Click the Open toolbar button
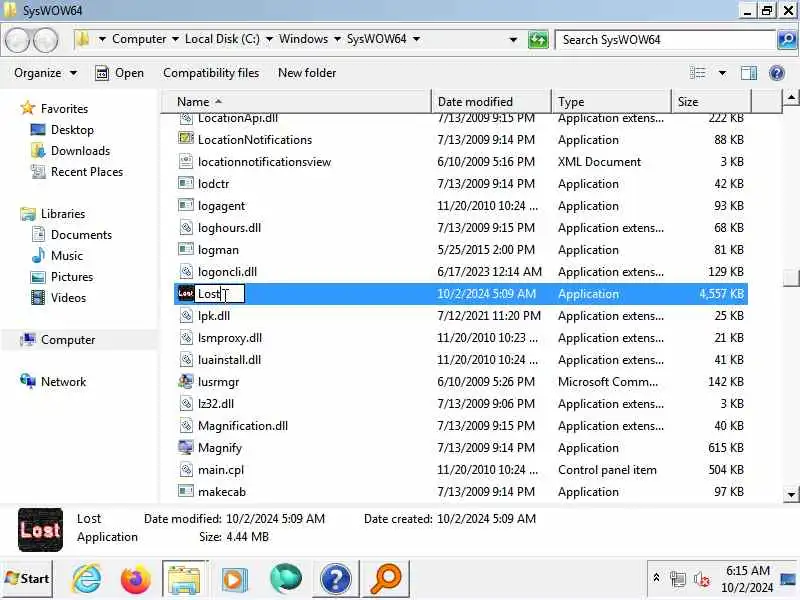Viewport: 800px width, 600px height. (120, 73)
